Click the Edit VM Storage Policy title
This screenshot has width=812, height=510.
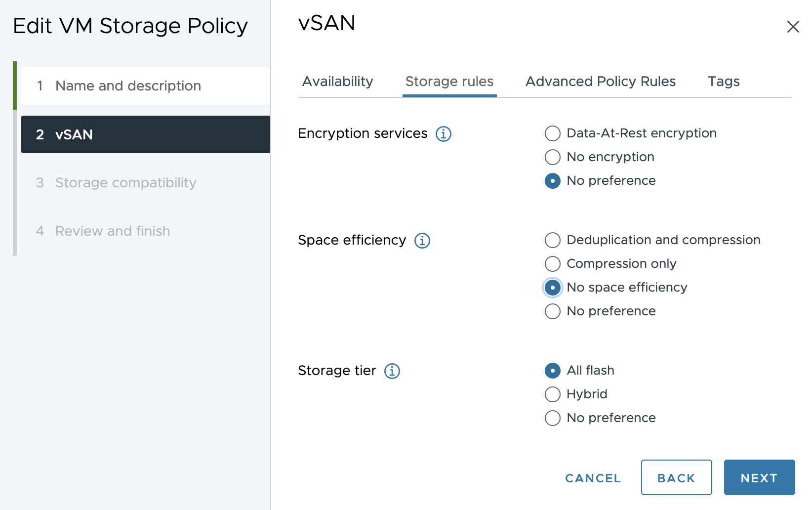pos(130,26)
